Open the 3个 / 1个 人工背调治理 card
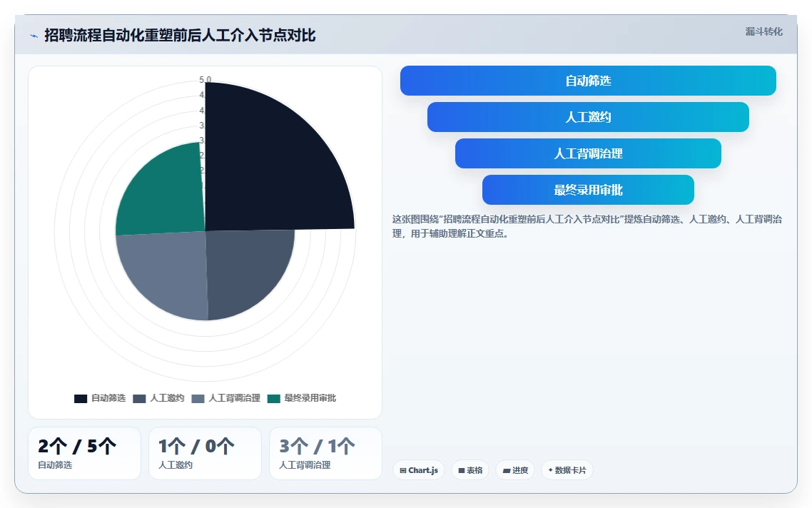812x508 pixels. (x=326, y=454)
